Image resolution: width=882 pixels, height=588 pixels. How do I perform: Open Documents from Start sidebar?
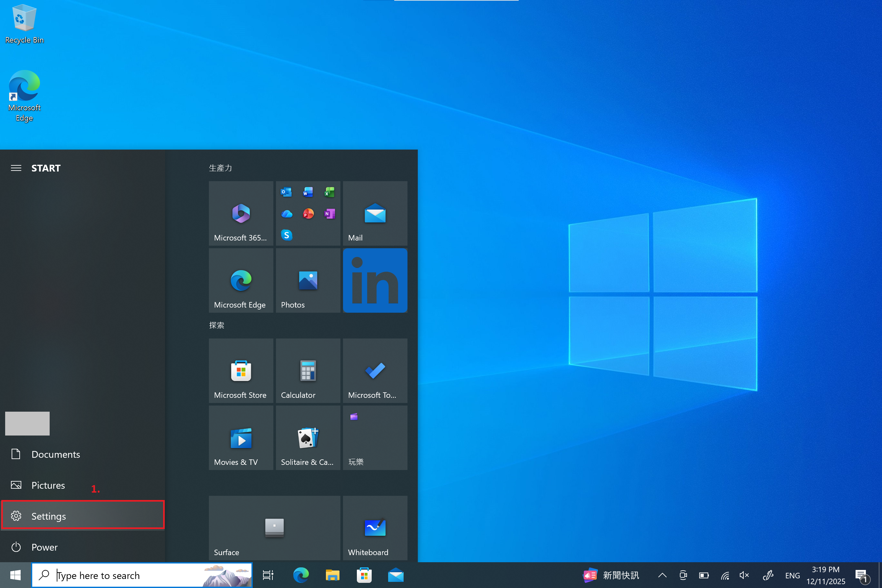(55, 454)
